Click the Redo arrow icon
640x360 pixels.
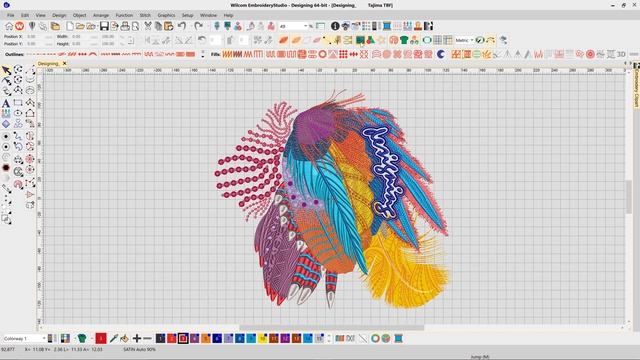198,26
